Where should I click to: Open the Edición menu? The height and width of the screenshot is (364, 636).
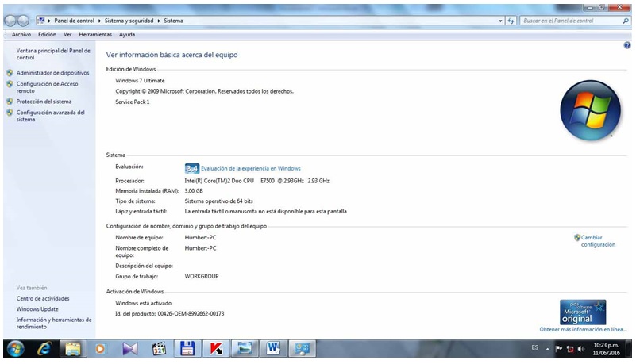[x=47, y=34]
